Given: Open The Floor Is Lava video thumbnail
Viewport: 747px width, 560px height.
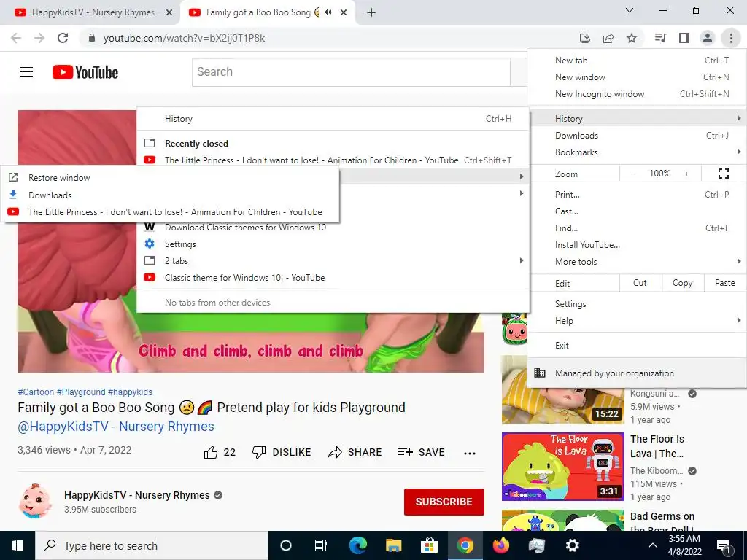Looking at the screenshot, I should [x=562, y=466].
